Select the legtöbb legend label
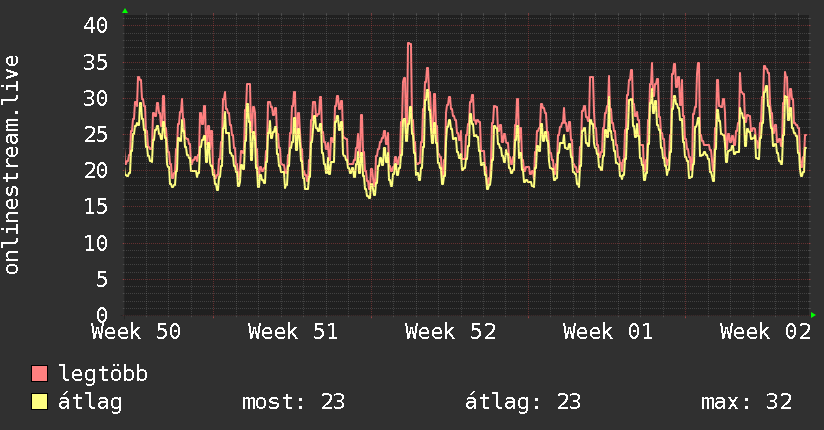 point(103,373)
